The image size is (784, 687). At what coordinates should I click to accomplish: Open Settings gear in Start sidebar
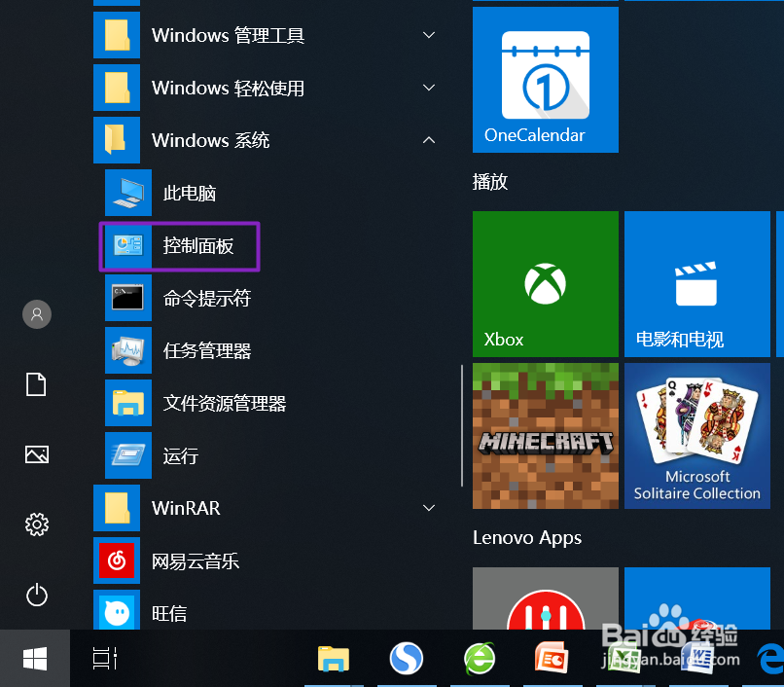tap(37, 524)
